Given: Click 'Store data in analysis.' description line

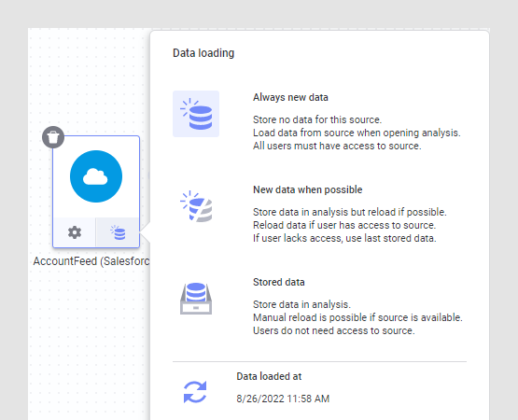Looking at the screenshot, I should [301, 304].
